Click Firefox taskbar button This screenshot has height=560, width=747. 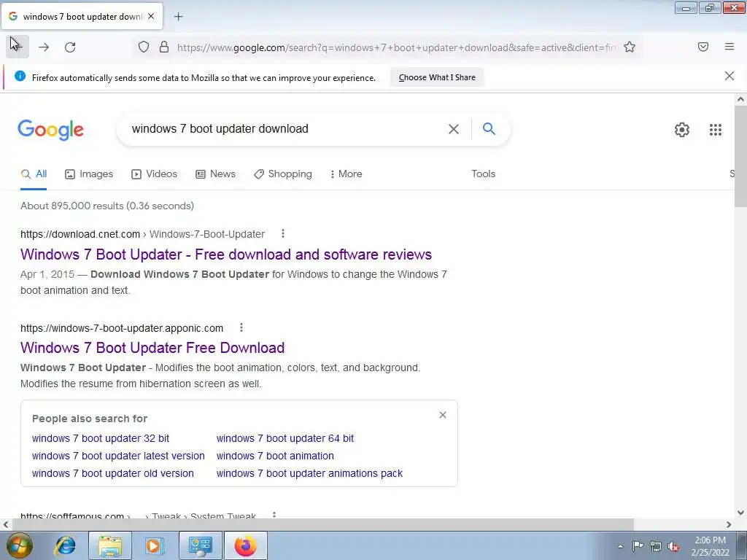tap(245, 545)
